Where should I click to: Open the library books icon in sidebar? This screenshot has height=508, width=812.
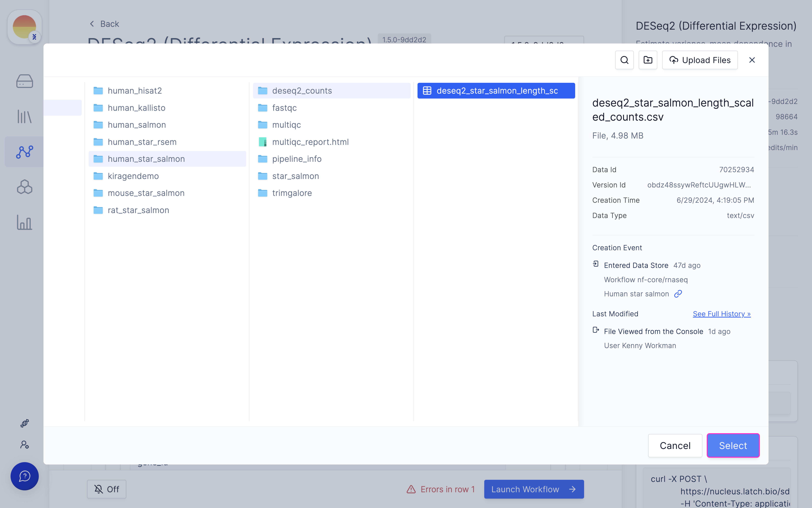pos(24,117)
